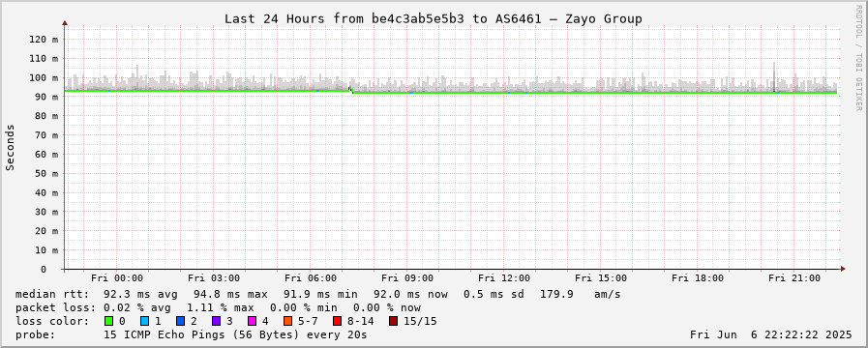868x348 pixels.
Task: Click the green loss color 0 swatch
Action: pyautogui.click(x=108, y=321)
